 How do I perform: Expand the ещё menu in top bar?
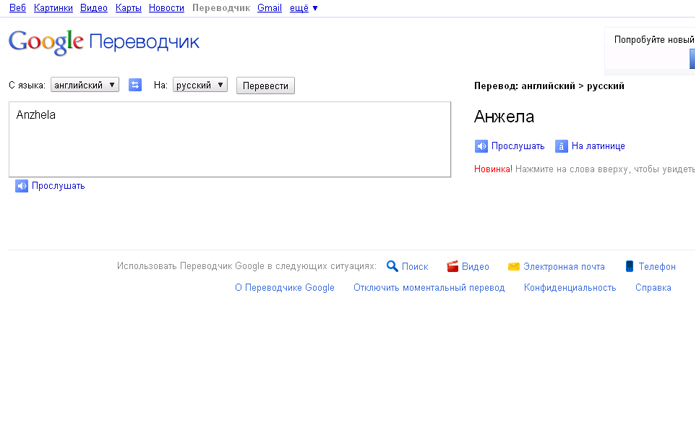(303, 8)
